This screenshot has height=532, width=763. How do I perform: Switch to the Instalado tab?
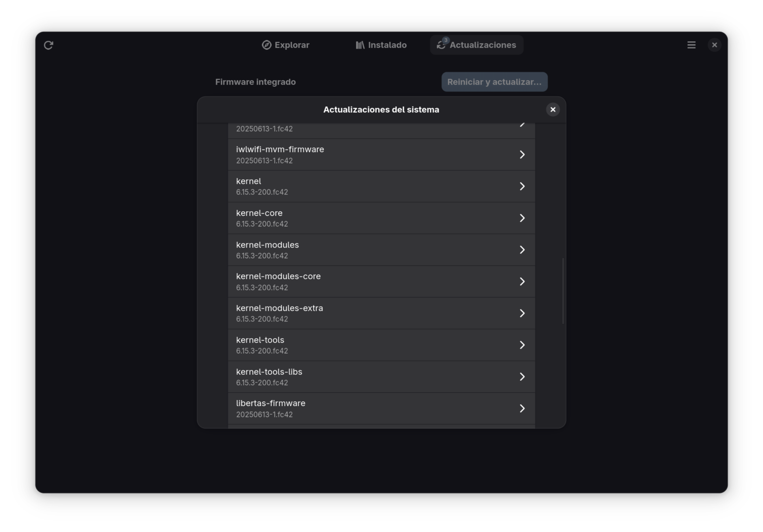[381, 45]
